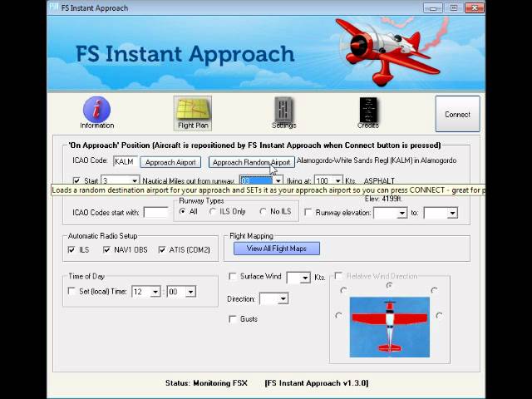The height and width of the screenshot is (399, 532).
Task: Click the Connect button
Action: 457,114
